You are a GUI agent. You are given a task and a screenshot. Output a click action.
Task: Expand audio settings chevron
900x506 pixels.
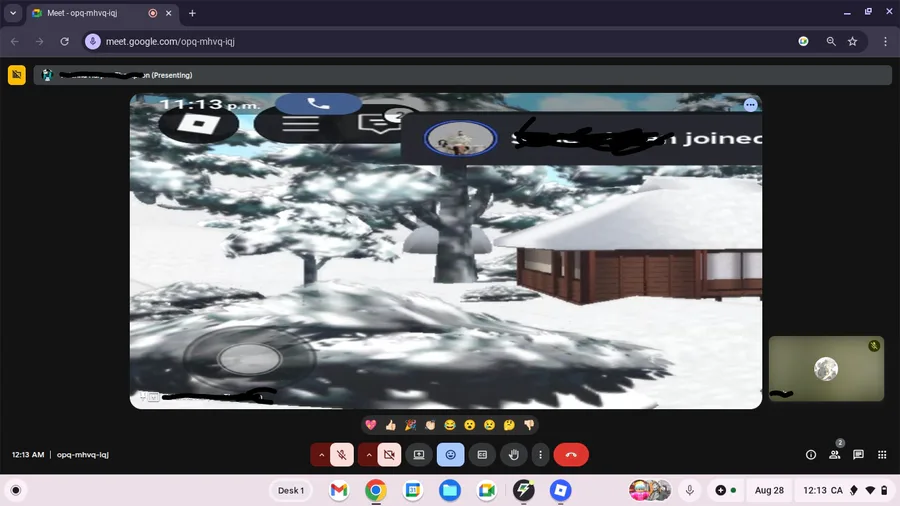tap(321, 455)
